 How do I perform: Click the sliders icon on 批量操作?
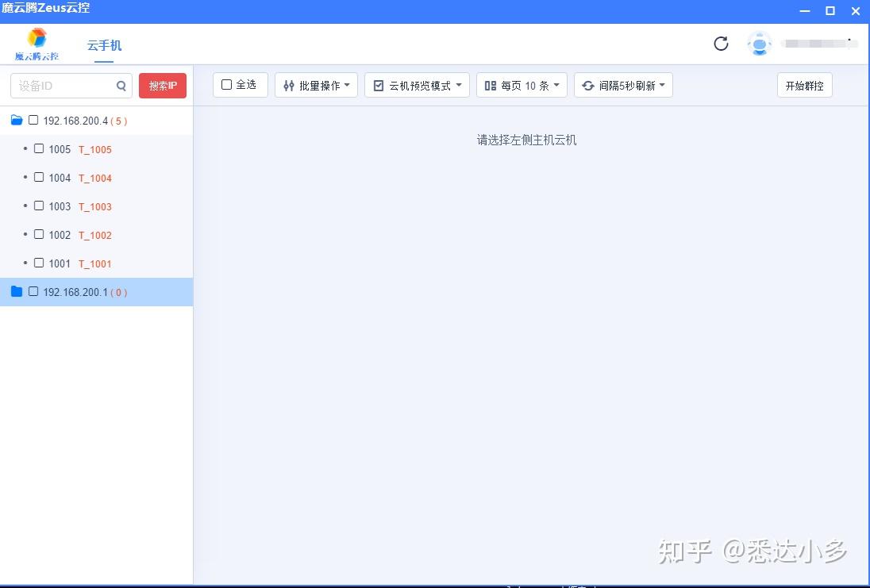288,86
